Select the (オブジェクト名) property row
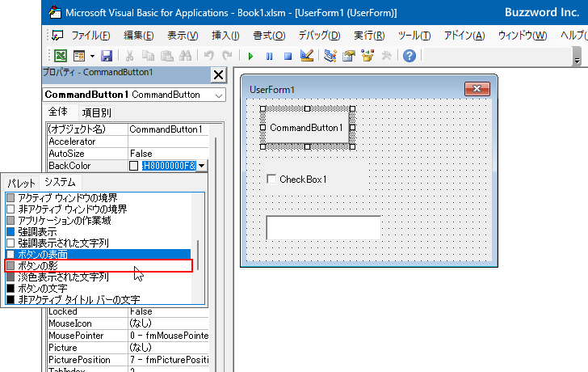This screenshot has height=372, width=588. [128, 129]
